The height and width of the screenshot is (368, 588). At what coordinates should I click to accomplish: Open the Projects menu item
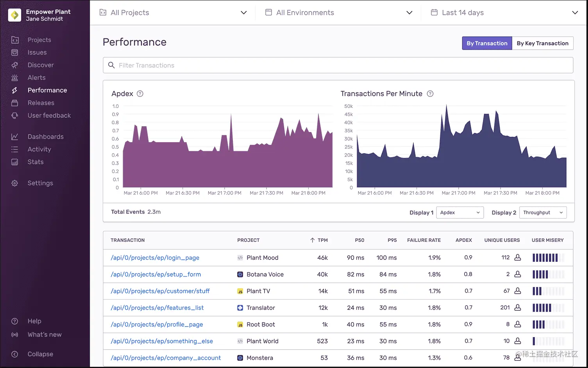pyautogui.click(x=39, y=40)
